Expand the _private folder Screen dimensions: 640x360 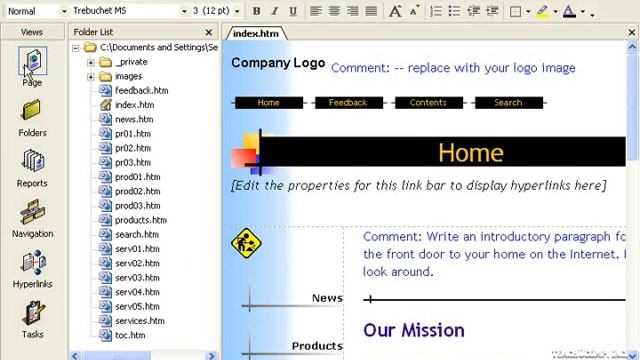(x=91, y=62)
